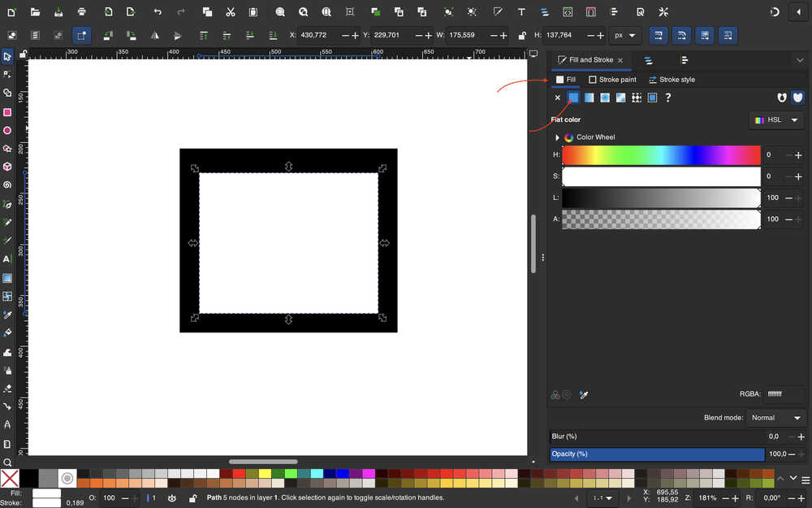The width and height of the screenshot is (812, 508).
Task: Select the Rectangle tool
Action: [7, 112]
